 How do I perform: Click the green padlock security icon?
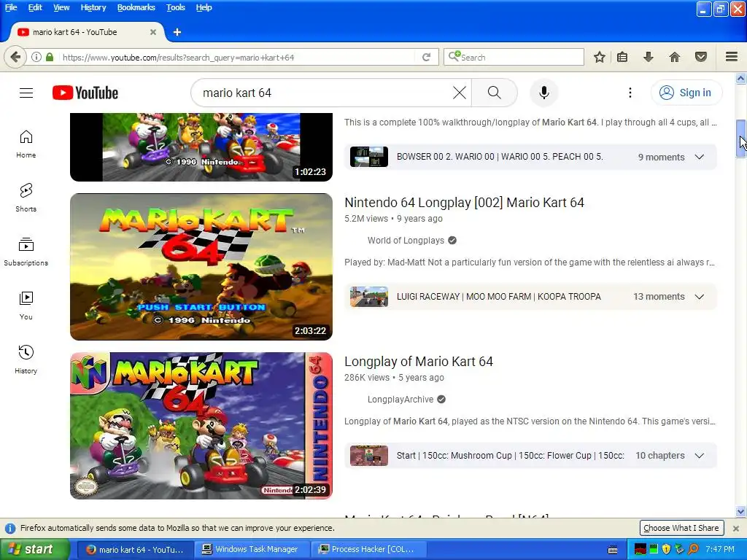[x=50, y=57]
